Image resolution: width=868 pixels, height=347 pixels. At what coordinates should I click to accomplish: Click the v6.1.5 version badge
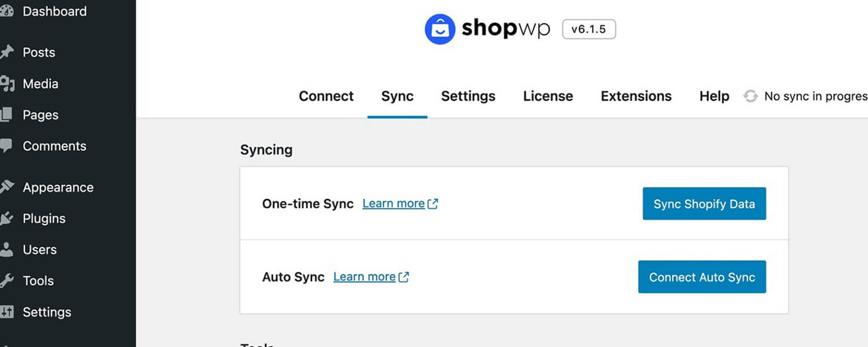coord(589,29)
